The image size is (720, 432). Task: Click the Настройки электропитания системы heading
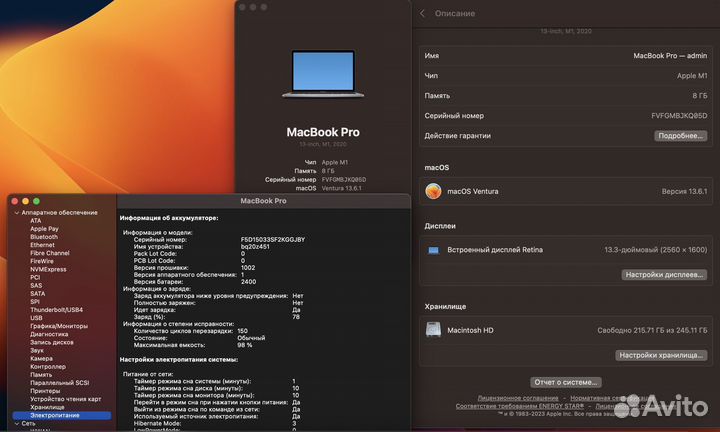pos(179,359)
